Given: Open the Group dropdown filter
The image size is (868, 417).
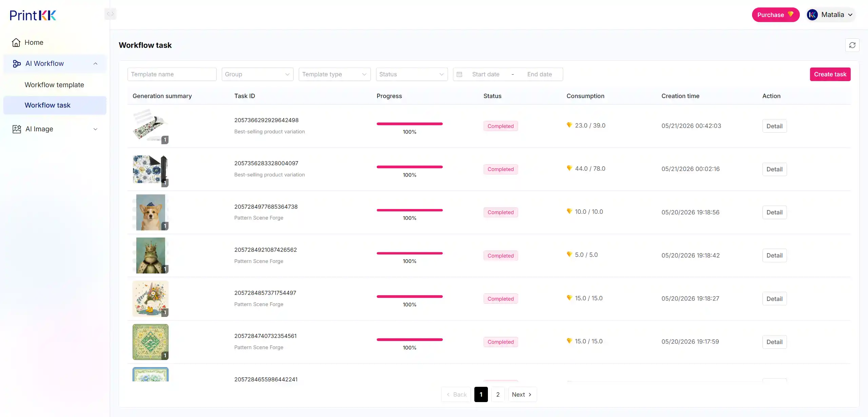Looking at the screenshot, I should [x=257, y=74].
